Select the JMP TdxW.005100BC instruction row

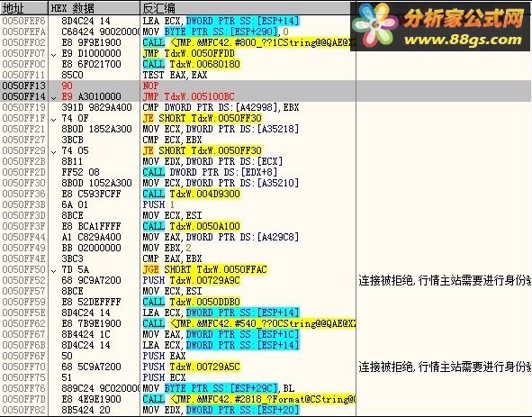coord(266,96)
